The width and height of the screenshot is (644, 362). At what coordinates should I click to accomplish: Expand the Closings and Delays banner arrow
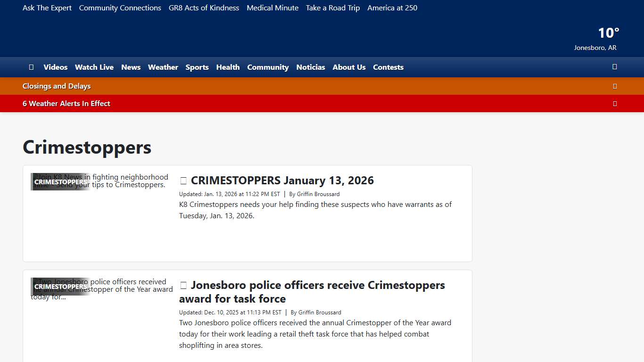tap(615, 86)
